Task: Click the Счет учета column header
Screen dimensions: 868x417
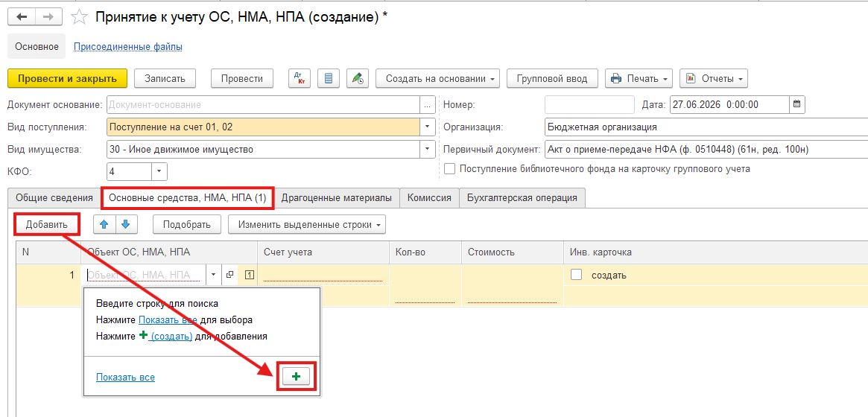Action: pyautogui.click(x=323, y=252)
